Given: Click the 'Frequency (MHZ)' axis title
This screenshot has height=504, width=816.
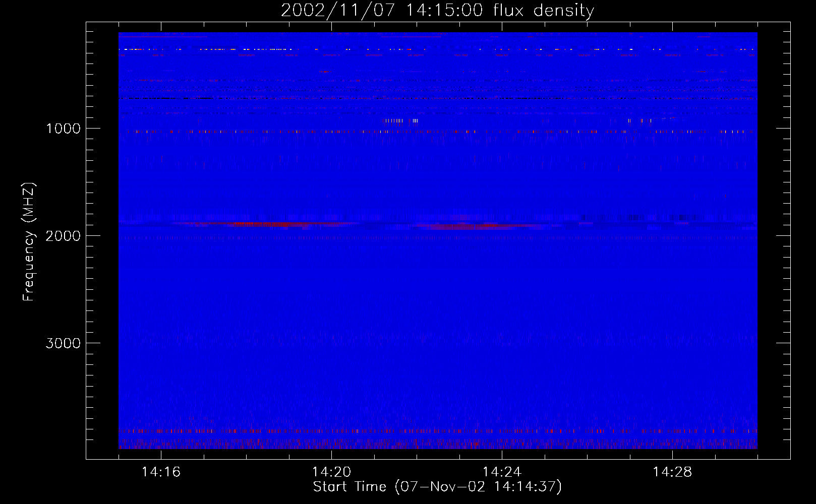Looking at the screenshot, I should [x=29, y=242].
